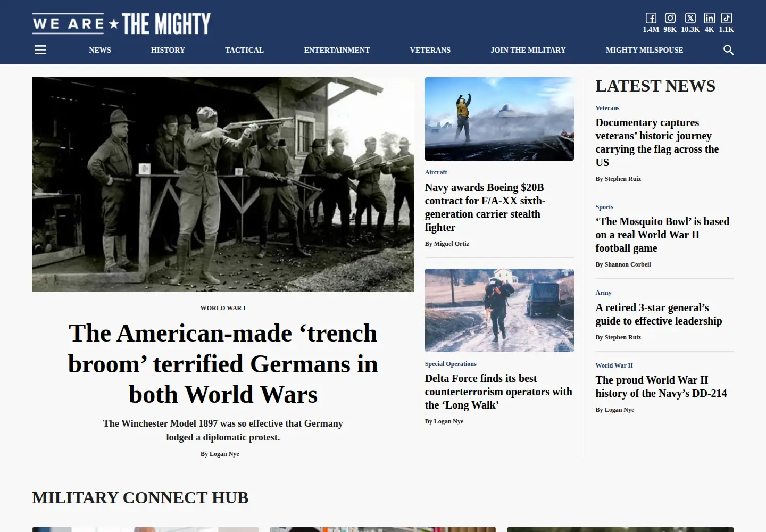Open the X (Twitter) social icon
The height and width of the screenshot is (532, 766).
point(690,18)
